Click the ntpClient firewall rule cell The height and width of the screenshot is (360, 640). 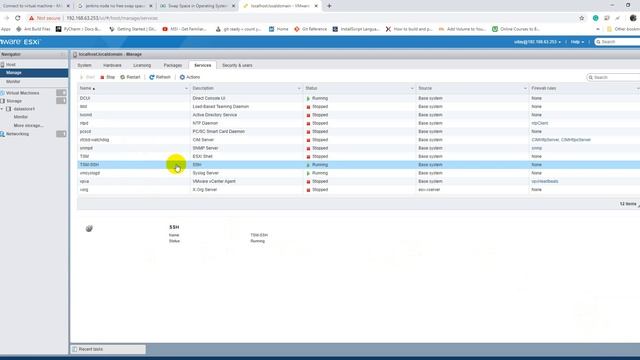[540, 123]
